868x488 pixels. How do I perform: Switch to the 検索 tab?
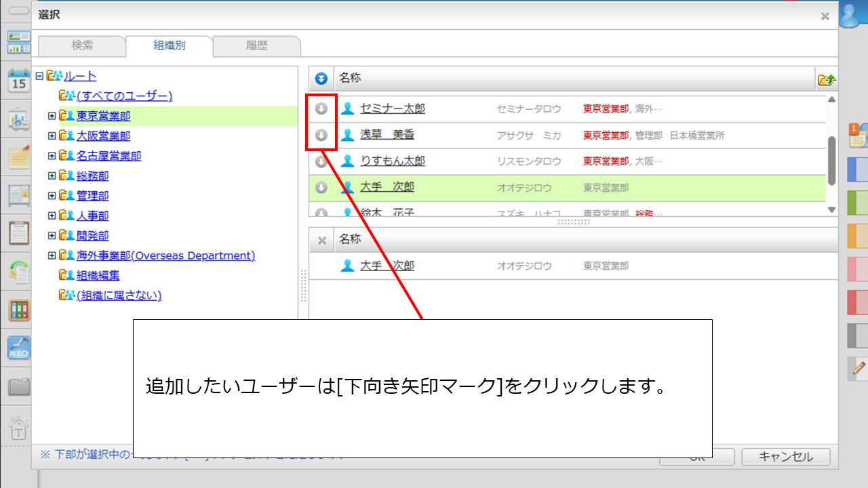[x=82, y=46]
